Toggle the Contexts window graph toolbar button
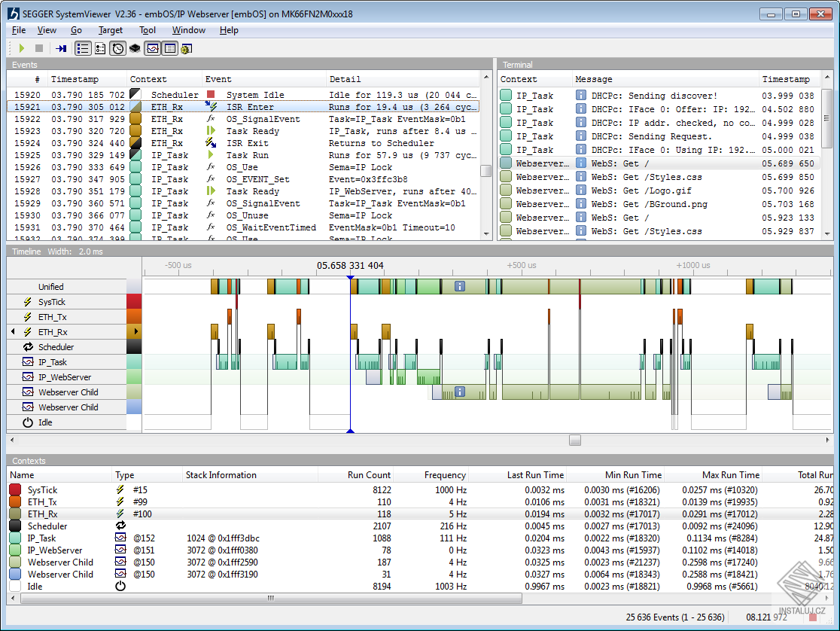840x631 pixels. click(x=153, y=48)
